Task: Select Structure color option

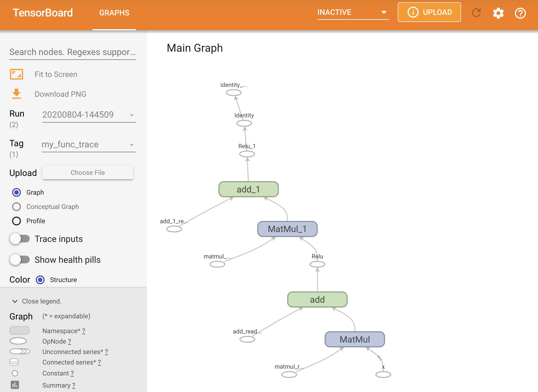Action: (x=40, y=280)
